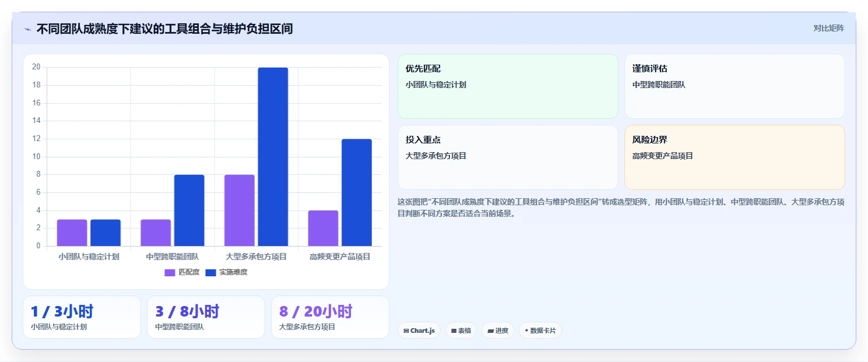The image size is (868, 362).
Task: Click the purple bar for 小团队与稳定计划
Action: (72, 233)
